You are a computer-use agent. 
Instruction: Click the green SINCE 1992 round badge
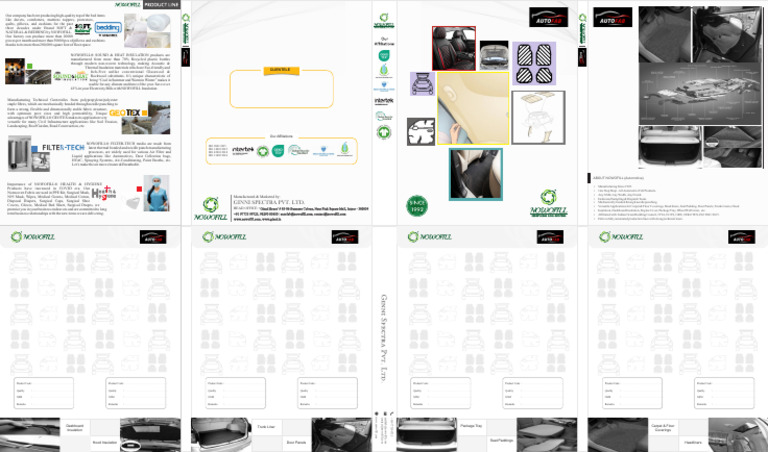[x=417, y=206]
